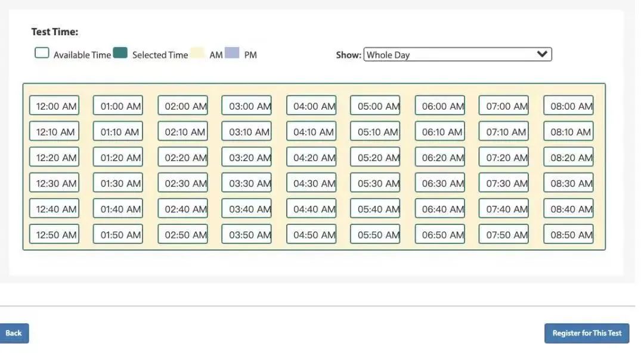Choose the 05:50 AM slot
Image resolution: width=644 pixels, height=358 pixels.
click(x=375, y=234)
